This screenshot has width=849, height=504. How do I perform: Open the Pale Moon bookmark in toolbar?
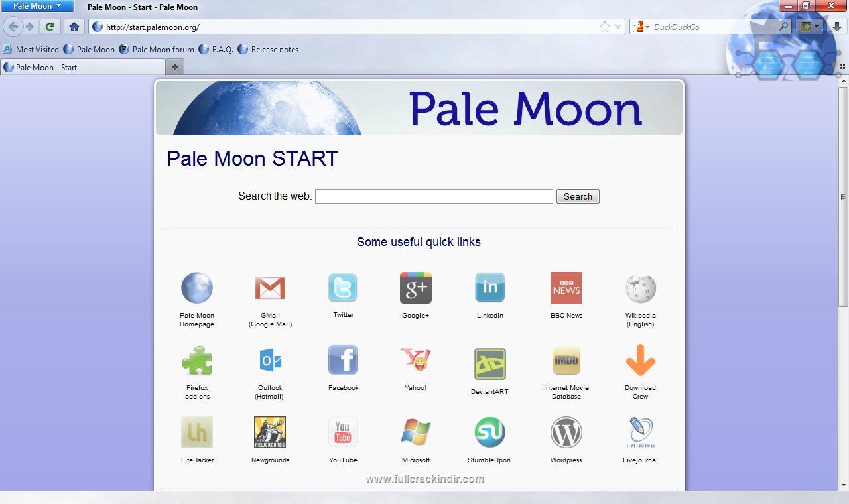pos(89,49)
